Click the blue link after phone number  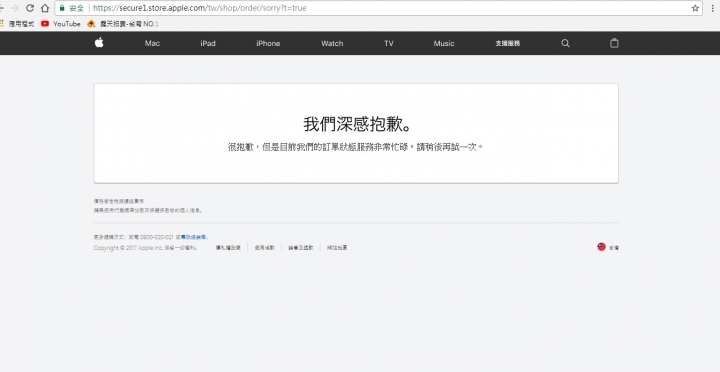pos(194,237)
